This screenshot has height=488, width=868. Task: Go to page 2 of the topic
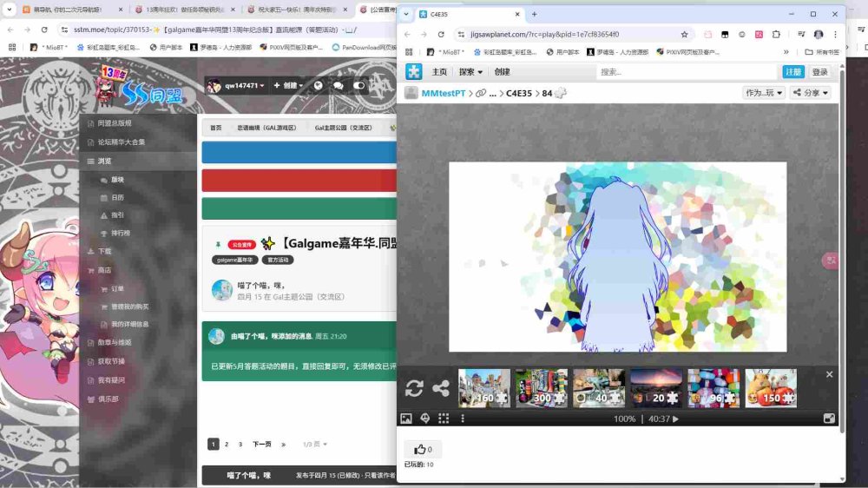[227, 445]
